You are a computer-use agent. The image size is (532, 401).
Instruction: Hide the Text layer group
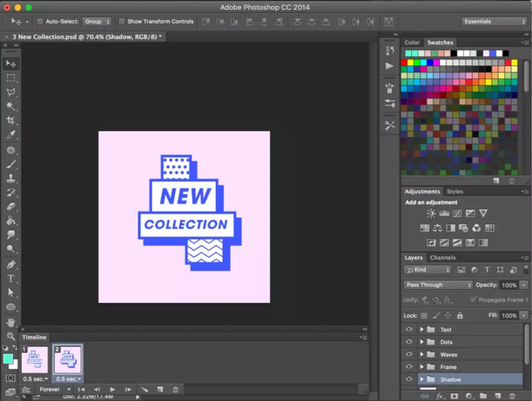pyautogui.click(x=409, y=329)
